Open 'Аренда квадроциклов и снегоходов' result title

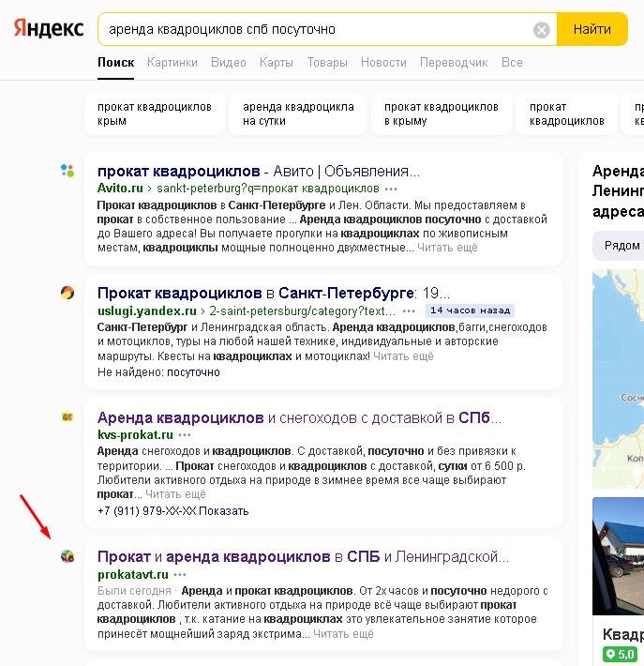click(x=299, y=418)
